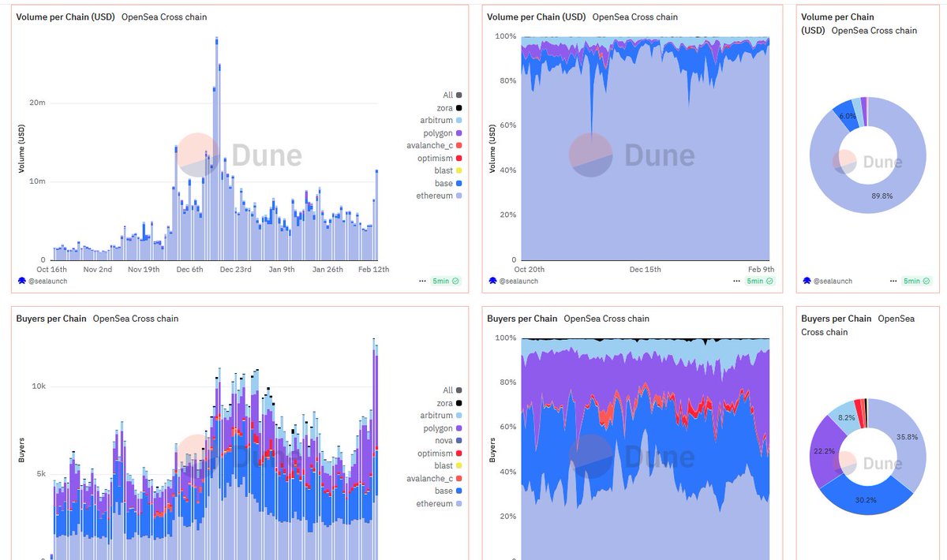Click the sealaunch avatar icon in Volume bar chart panel
This screenshot has width=947, height=560.
[21, 281]
